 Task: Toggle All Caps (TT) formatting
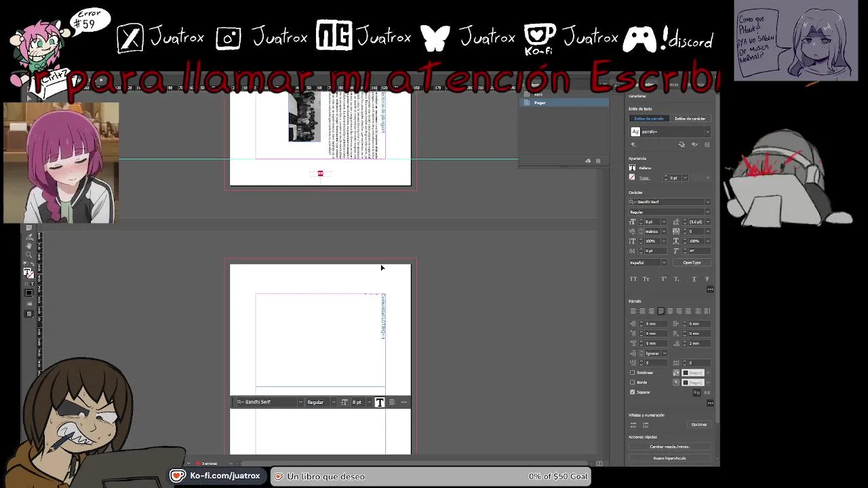[633, 279]
